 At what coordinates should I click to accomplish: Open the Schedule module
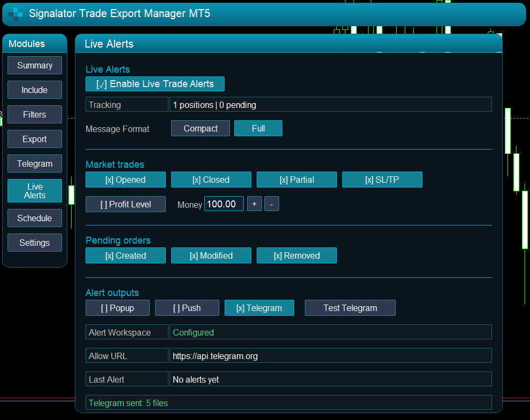coord(34,218)
